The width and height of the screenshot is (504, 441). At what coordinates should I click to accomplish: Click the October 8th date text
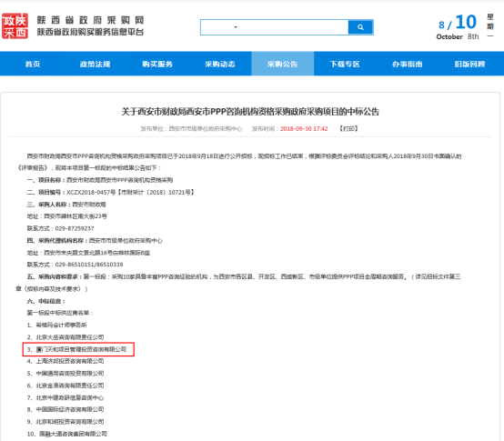pos(458,36)
